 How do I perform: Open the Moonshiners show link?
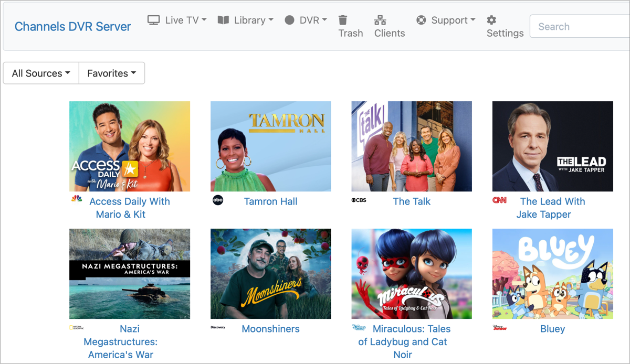point(270,329)
